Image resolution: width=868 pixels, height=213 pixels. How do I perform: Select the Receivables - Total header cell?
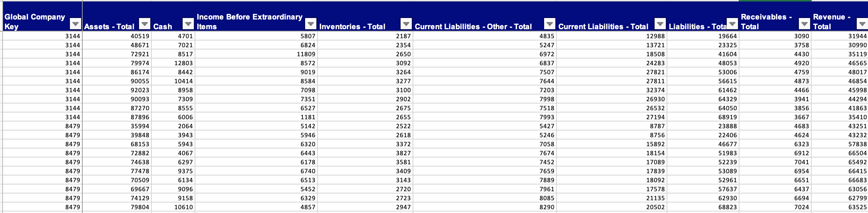(x=775, y=16)
